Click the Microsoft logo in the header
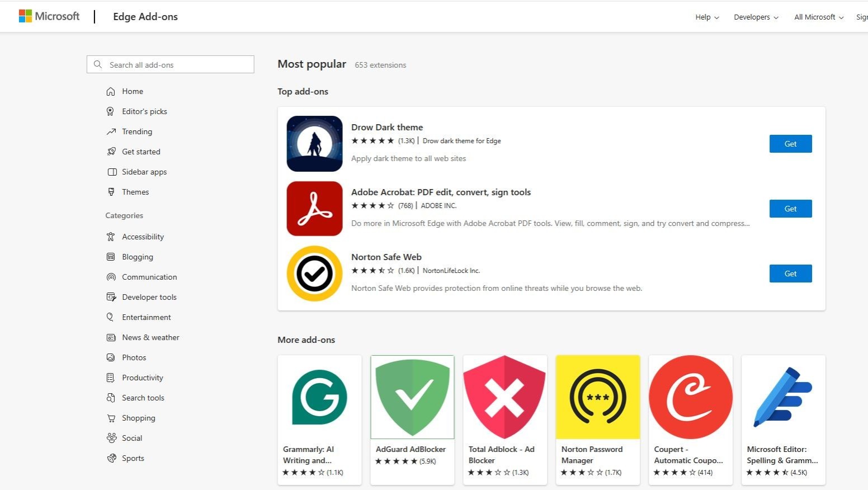The height and width of the screenshot is (490, 868). (49, 16)
